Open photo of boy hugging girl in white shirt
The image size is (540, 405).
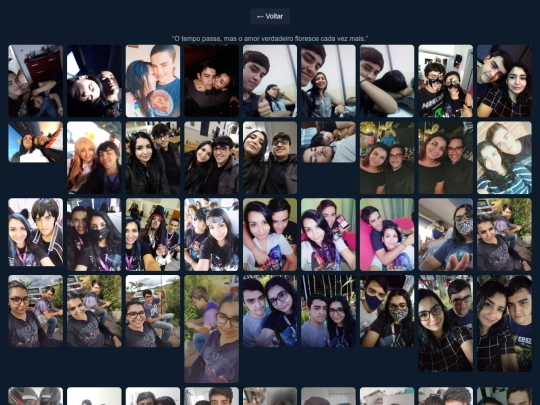(270, 234)
